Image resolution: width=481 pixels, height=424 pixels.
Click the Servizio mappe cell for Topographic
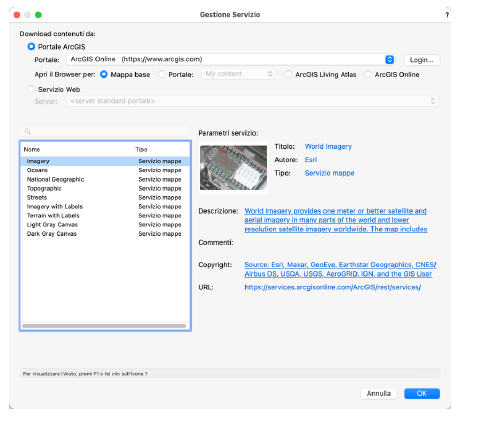click(x=160, y=188)
